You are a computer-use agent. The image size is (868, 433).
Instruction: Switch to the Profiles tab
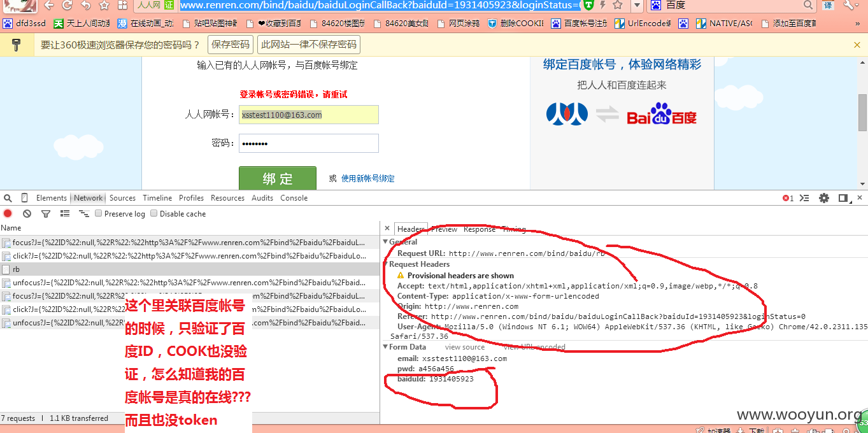[191, 198]
